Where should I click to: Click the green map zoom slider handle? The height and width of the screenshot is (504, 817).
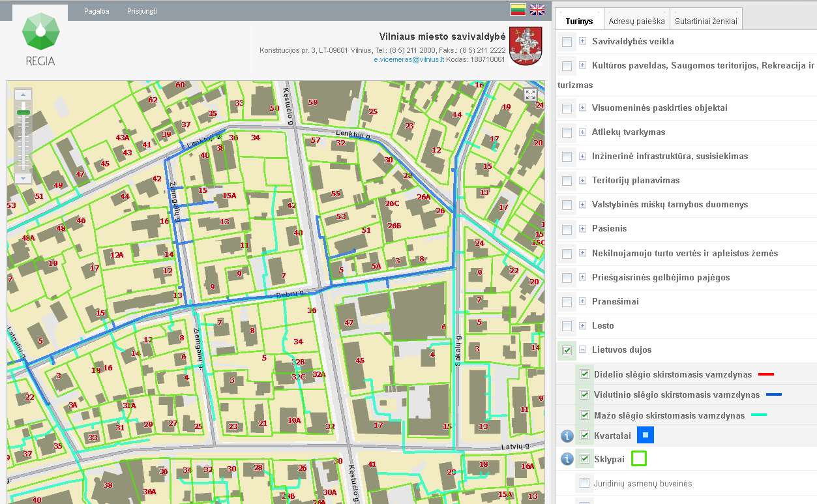tap(23, 113)
